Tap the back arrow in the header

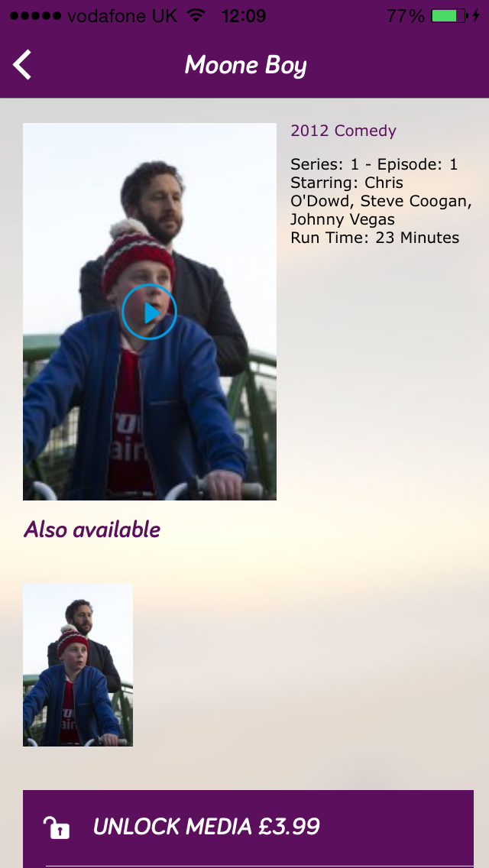pos(22,65)
